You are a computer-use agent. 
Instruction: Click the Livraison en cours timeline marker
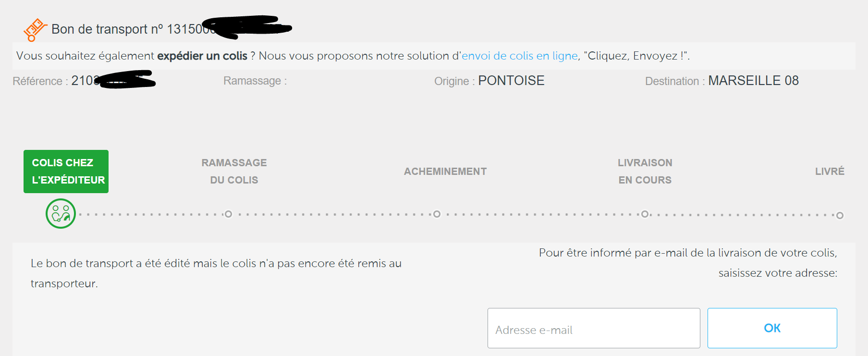coord(645,214)
